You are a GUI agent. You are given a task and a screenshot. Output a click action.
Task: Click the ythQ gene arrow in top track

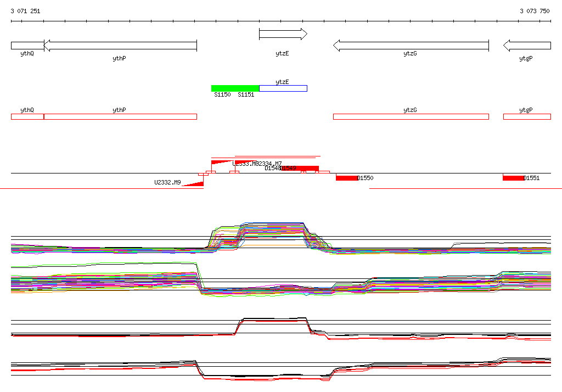point(27,46)
